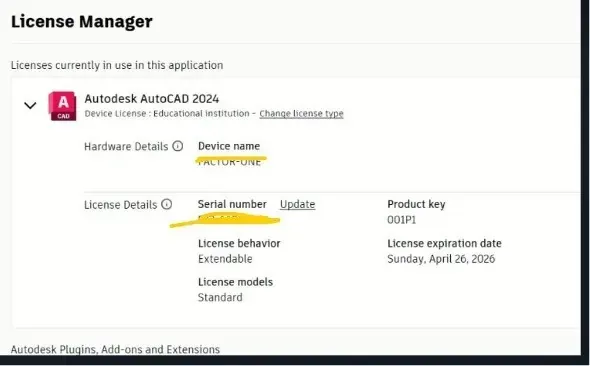Image resolution: width=590 pixels, height=366 pixels.
Task: Show info for License Details
Action: tap(167, 204)
